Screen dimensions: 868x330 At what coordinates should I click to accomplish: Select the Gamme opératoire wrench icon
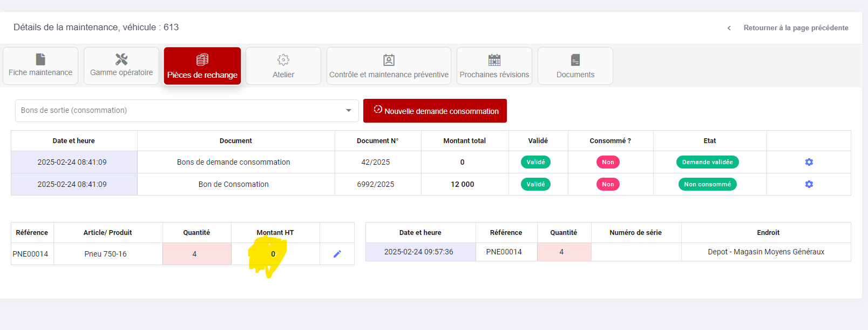(x=121, y=59)
